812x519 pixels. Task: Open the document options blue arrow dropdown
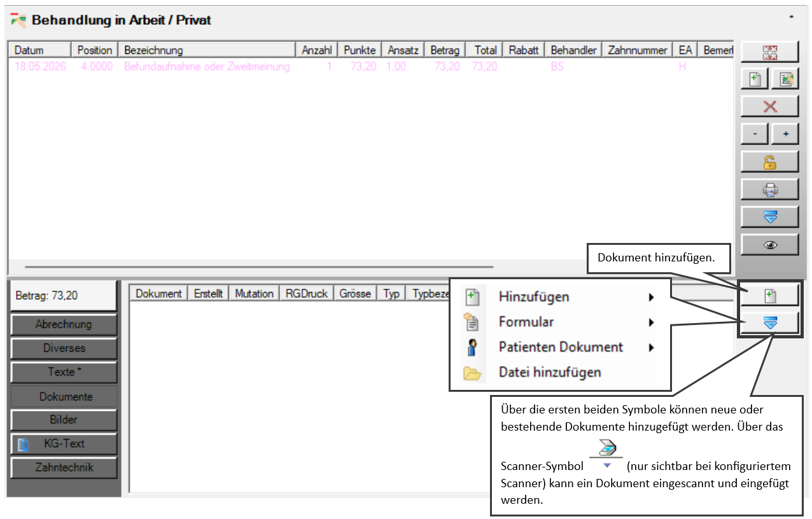[x=769, y=322]
